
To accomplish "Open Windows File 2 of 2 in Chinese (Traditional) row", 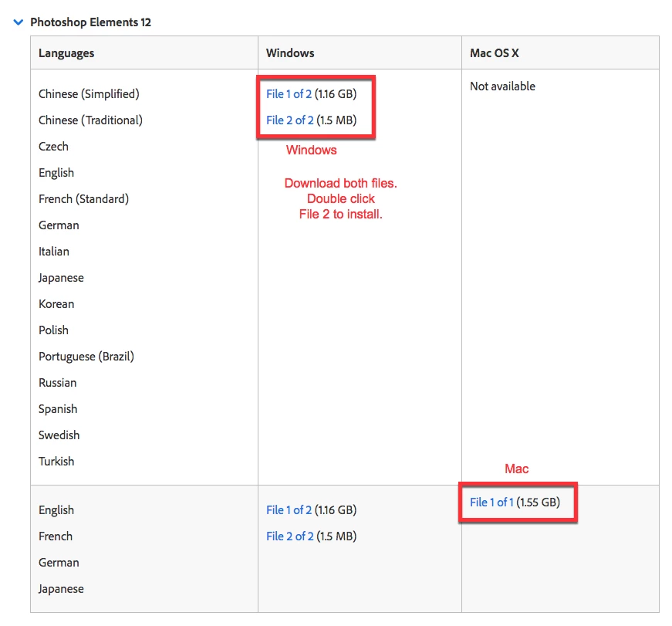I will (290, 120).
